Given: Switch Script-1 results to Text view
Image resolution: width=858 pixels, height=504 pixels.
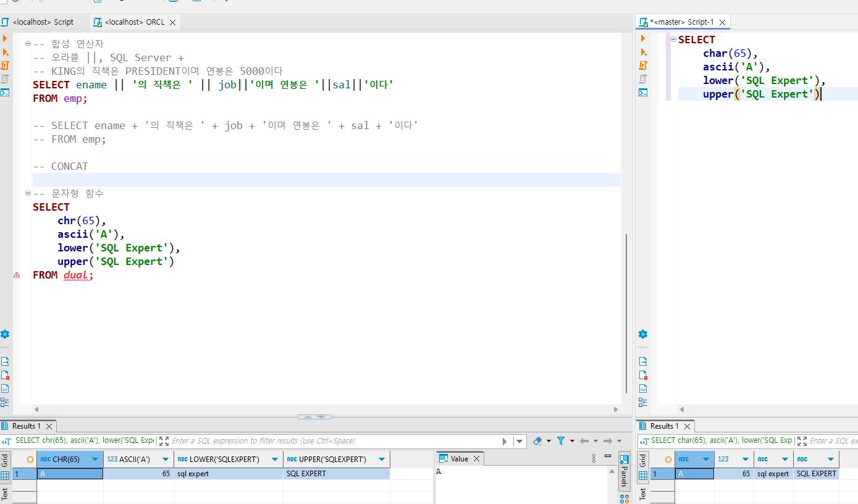Looking at the screenshot, I should coord(643,493).
